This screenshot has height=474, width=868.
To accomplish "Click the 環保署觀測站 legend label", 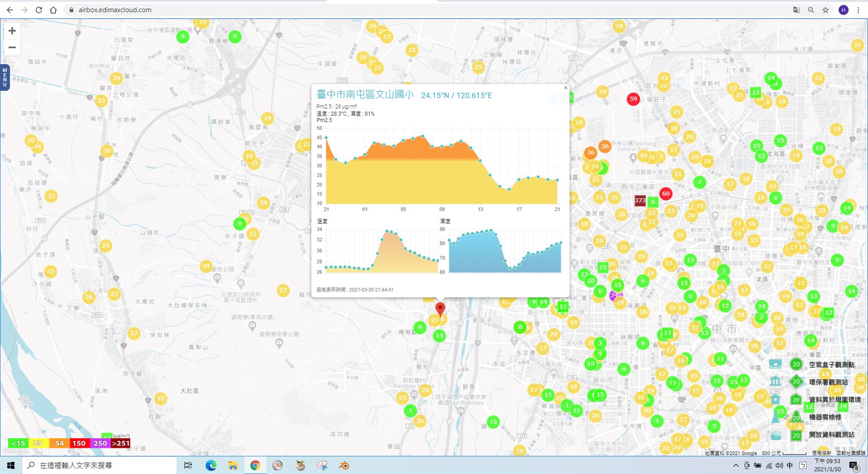I will coord(828,382).
